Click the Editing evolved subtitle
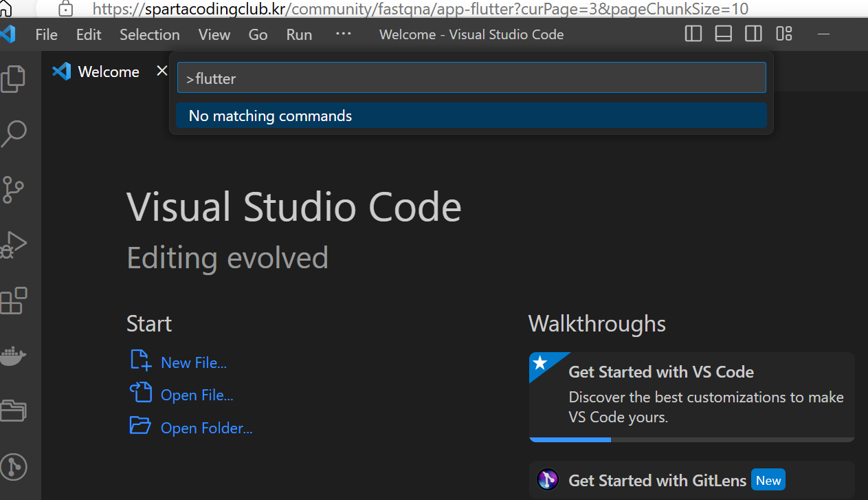The image size is (868, 500). pos(227,258)
